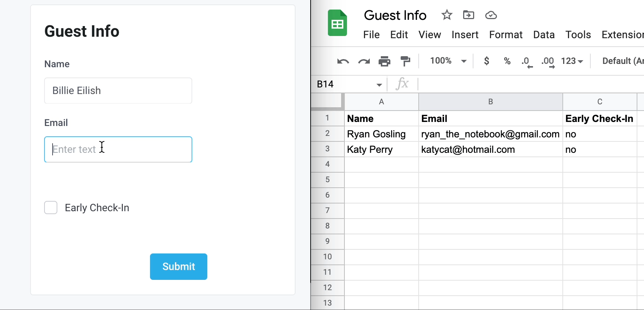Open the zoom 100% dropdown

click(x=448, y=61)
